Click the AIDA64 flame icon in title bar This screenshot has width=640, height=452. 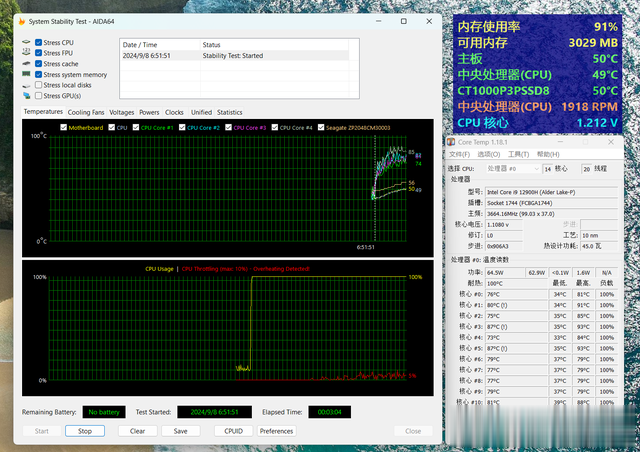[x=22, y=21]
